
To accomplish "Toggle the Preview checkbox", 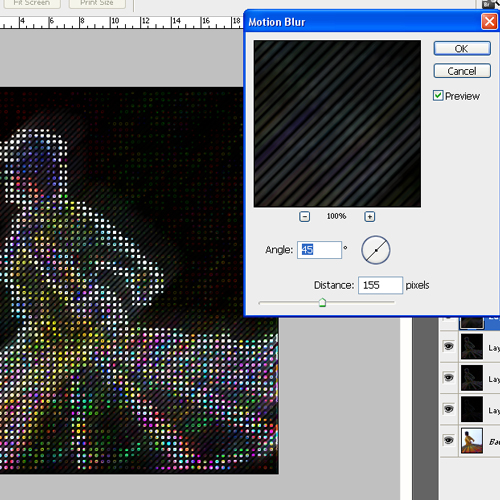I will (438, 96).
